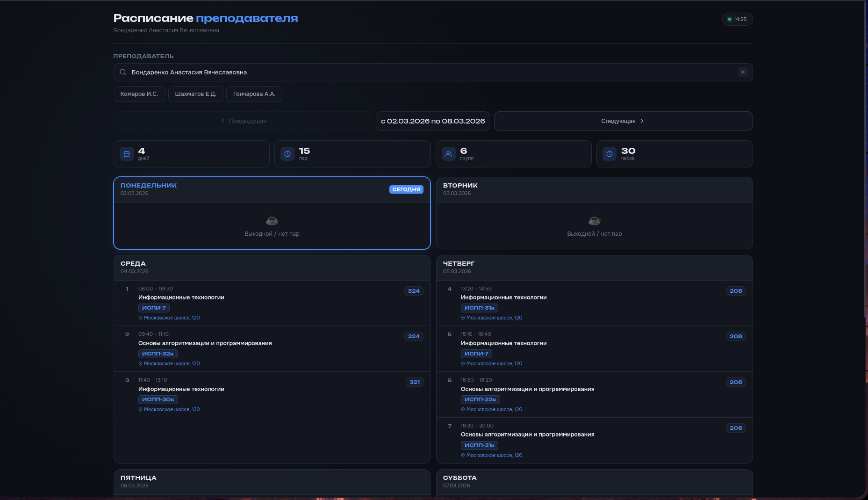This screenshot has width=868, height=500.
Task: Click the location pin beside Московское шоссе on Wednesday
Action: [x=141, y=318]
